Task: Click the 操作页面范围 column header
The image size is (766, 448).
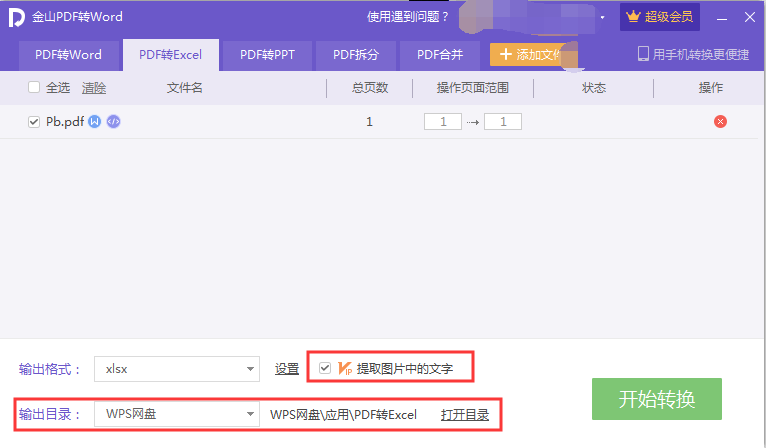Action: point(472,88)
